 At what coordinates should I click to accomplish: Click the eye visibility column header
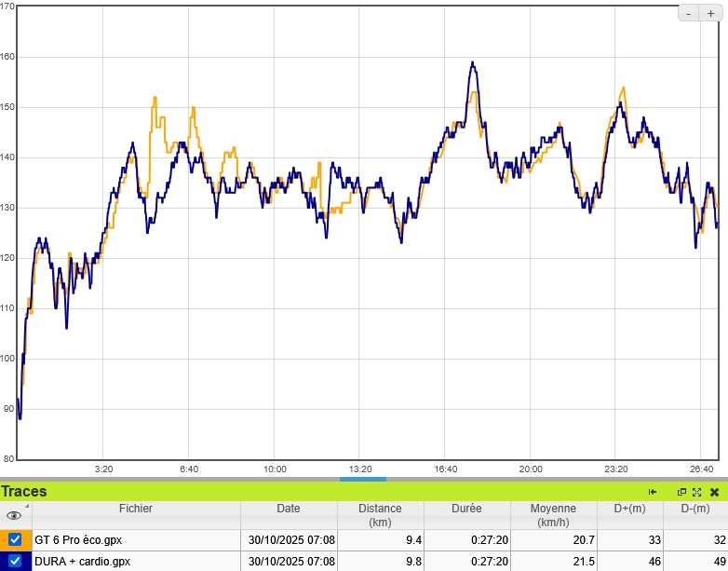(14, 515)
